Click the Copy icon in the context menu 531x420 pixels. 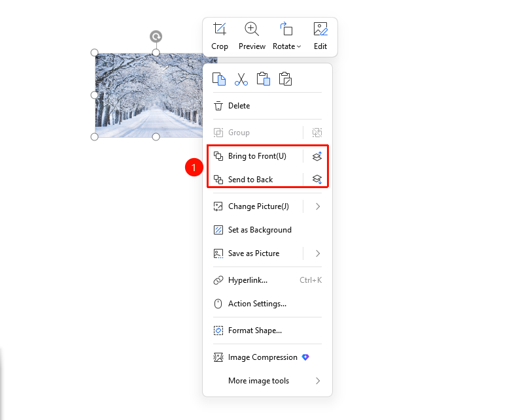point(219,79)
